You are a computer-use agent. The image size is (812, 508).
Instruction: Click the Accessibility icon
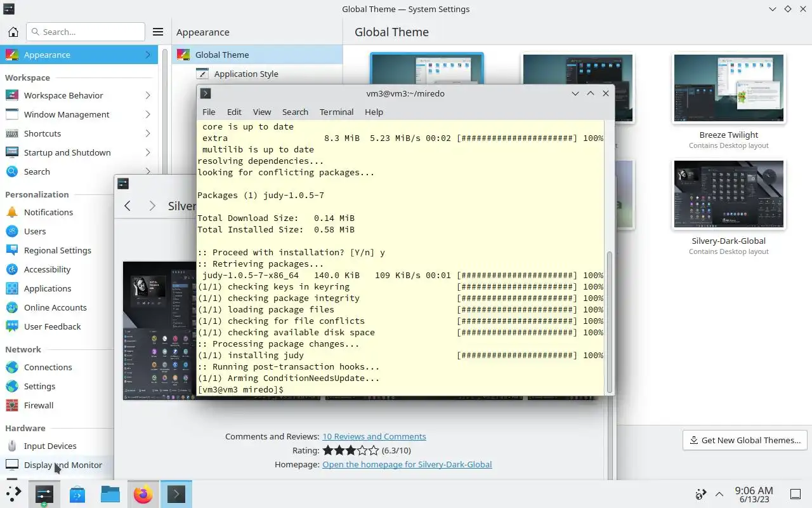pyautogui.click(x=12, y=269)
